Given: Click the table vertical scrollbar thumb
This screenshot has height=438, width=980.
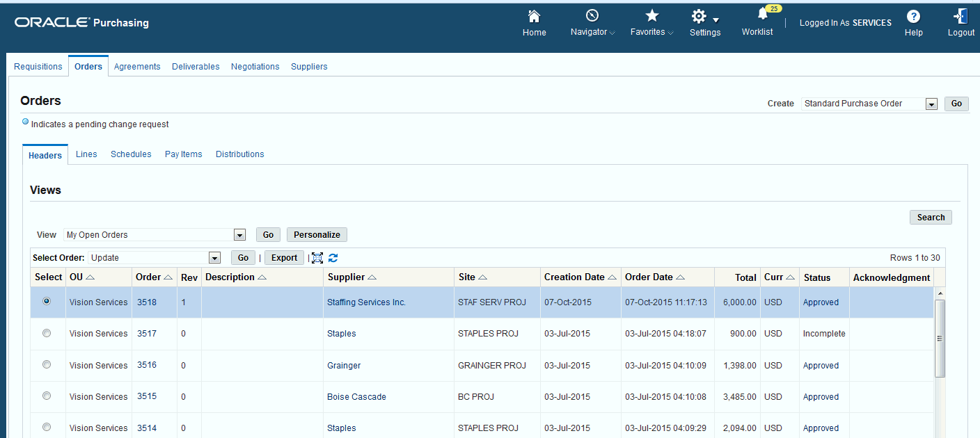Looking at the screenshot, I should coord(940,339).
